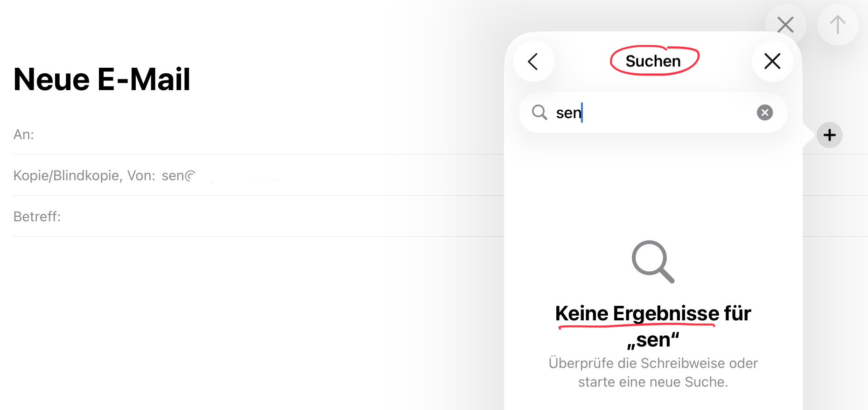Click the "Überprüfe die Schreibweise oder" hint line
The height and width of the screenshot is (410, 868).
[653, 363]
